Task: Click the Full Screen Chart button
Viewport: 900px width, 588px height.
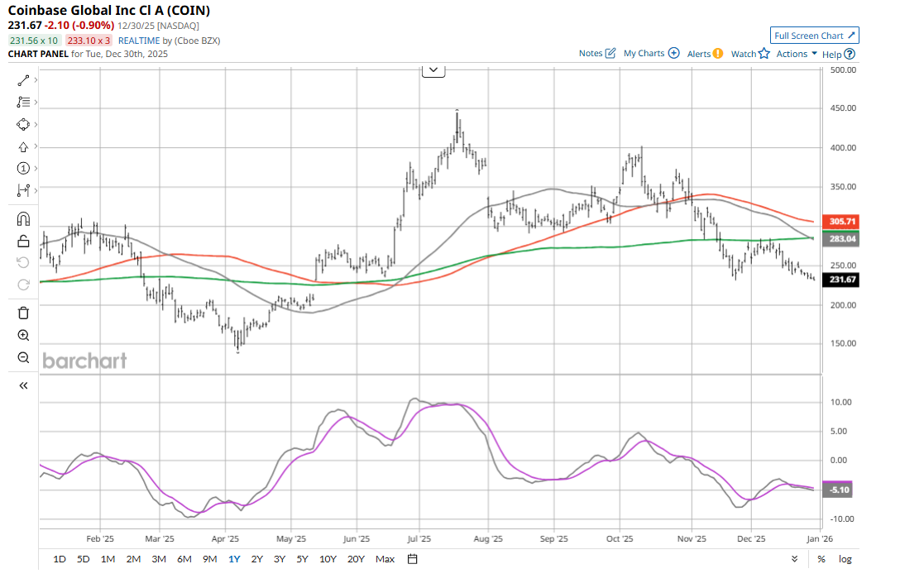Action: coord(815,36)
